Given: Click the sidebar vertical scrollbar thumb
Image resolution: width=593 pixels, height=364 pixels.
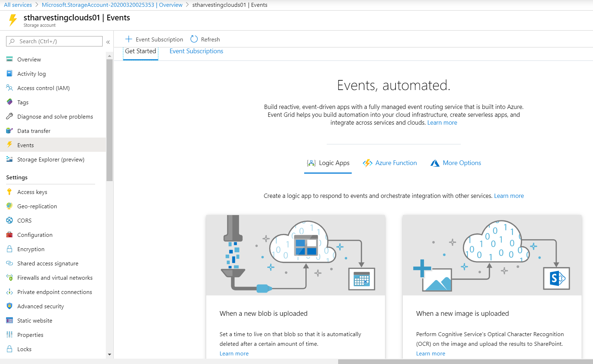Looking at the screenshot, I should [110, 120].
